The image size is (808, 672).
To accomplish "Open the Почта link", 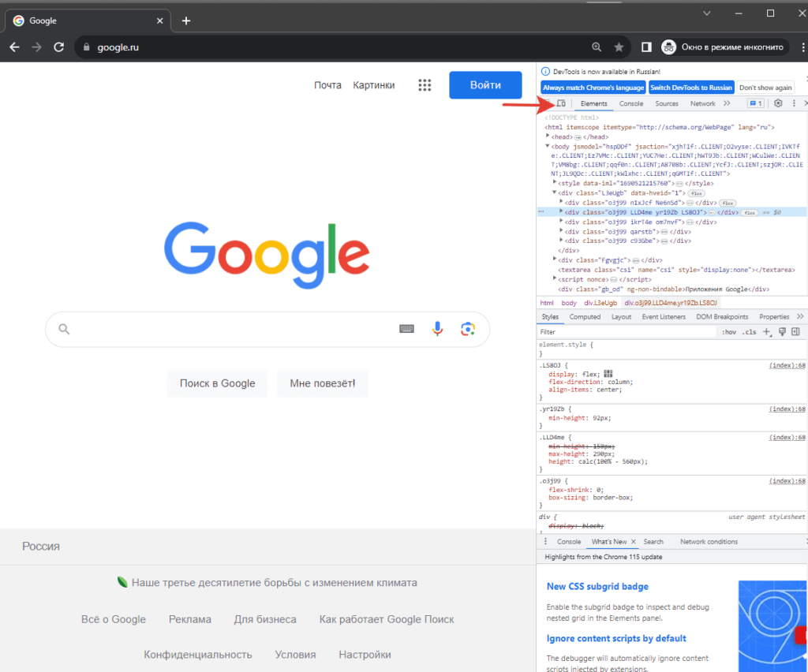I will [327, 85].
